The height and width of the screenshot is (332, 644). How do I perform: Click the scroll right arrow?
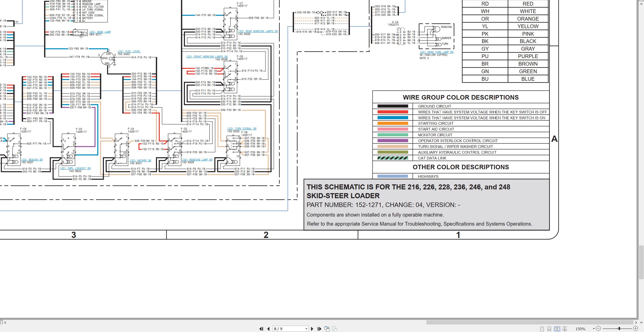636,322
